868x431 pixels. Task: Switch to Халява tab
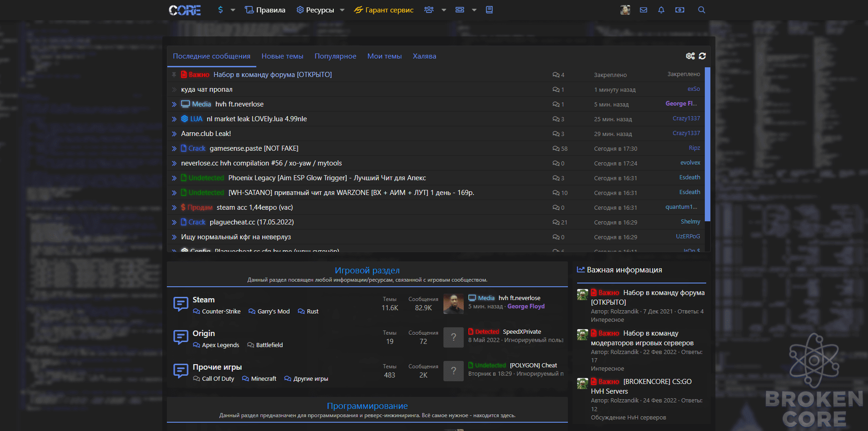(x=425, y=56)
